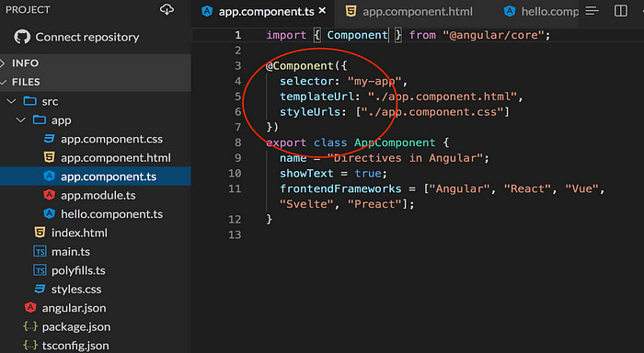
Task: Toggle the split editor layout icon
Action: (x=621, y=11)
